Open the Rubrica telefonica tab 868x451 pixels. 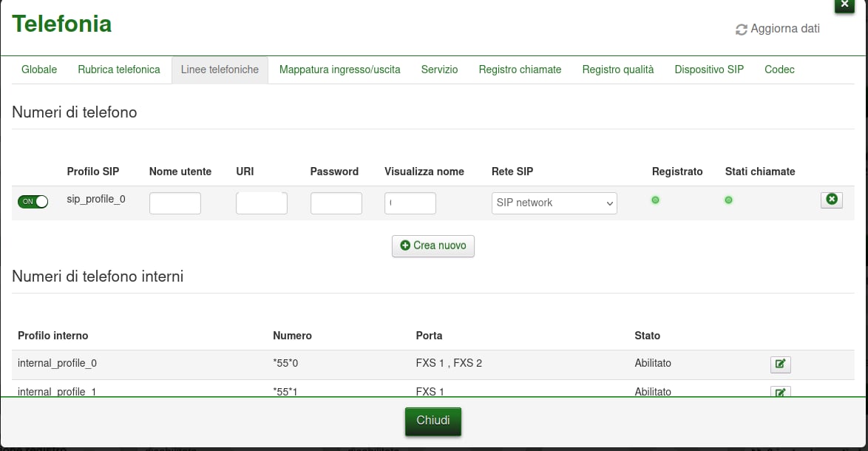click(x=119, y=69)
